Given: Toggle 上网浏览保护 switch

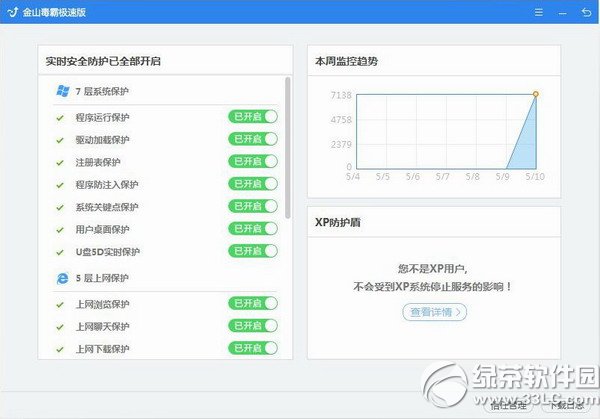Looking at the screenshot, I should pos(253,303).
